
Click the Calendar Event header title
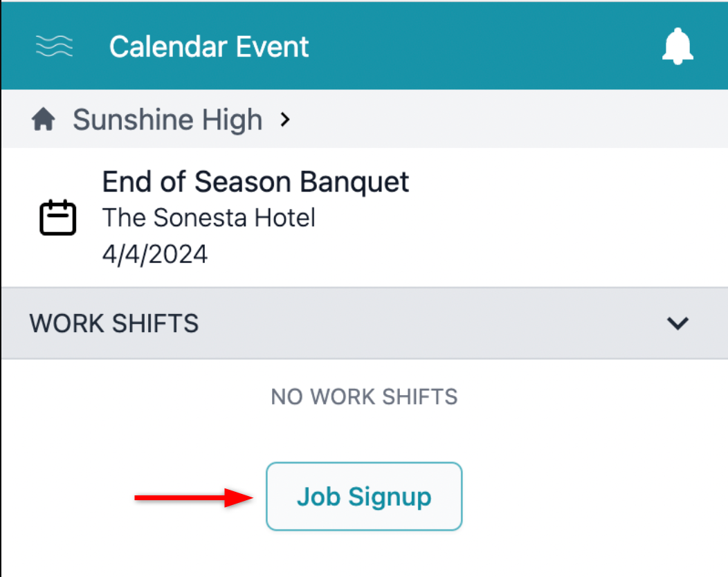(x=208, y=46)
